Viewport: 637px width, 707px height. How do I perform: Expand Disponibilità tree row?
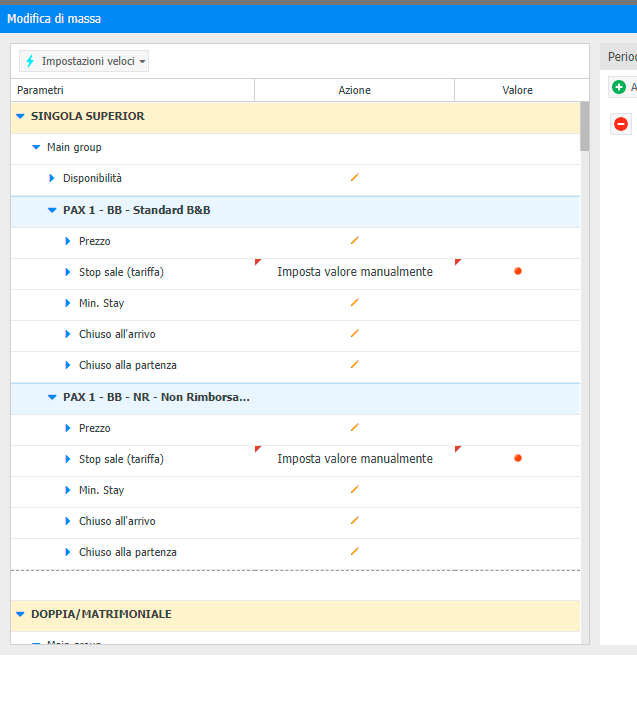[x=52, y=178]
